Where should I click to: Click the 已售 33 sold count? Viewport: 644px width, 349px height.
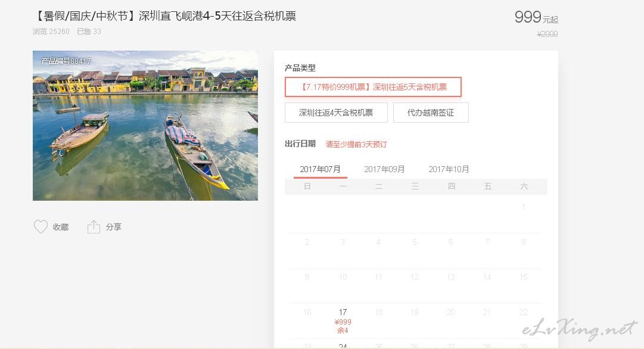(x=89, y=32)
